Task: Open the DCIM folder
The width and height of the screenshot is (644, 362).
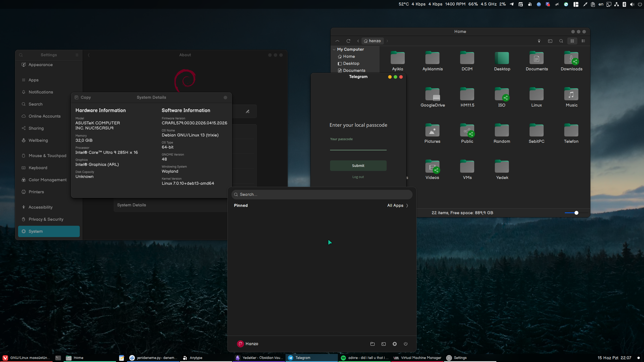Action: click(467, 61)
